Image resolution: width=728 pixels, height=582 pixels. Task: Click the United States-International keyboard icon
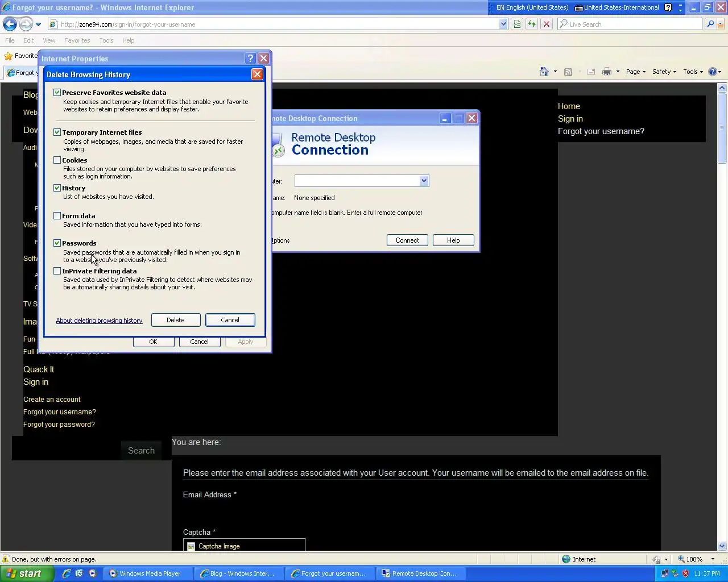579,7
